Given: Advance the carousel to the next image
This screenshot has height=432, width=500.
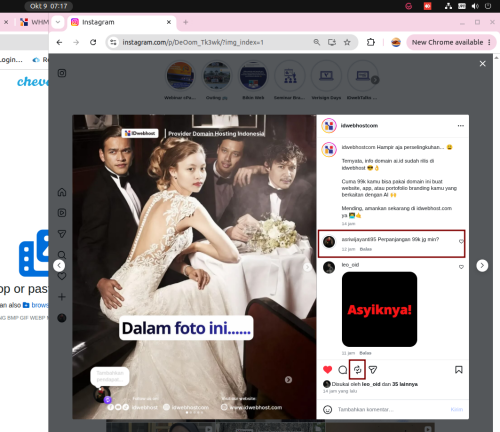Looking at the screenshot, I should pyautogui.click(x=307, y=267).
